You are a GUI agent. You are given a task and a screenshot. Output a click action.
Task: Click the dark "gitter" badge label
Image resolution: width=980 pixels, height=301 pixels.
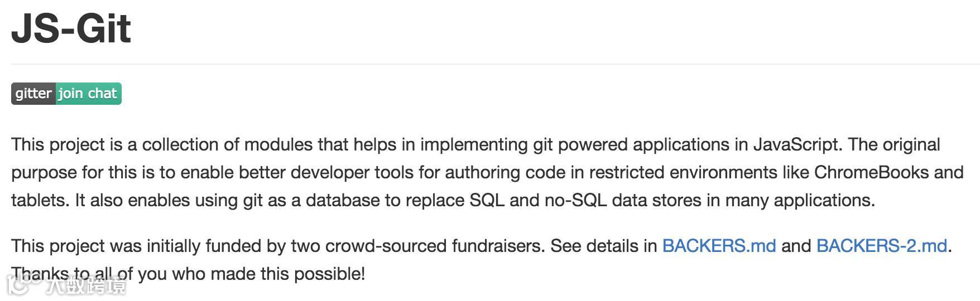pyautogui.click(x=33, y=94)
